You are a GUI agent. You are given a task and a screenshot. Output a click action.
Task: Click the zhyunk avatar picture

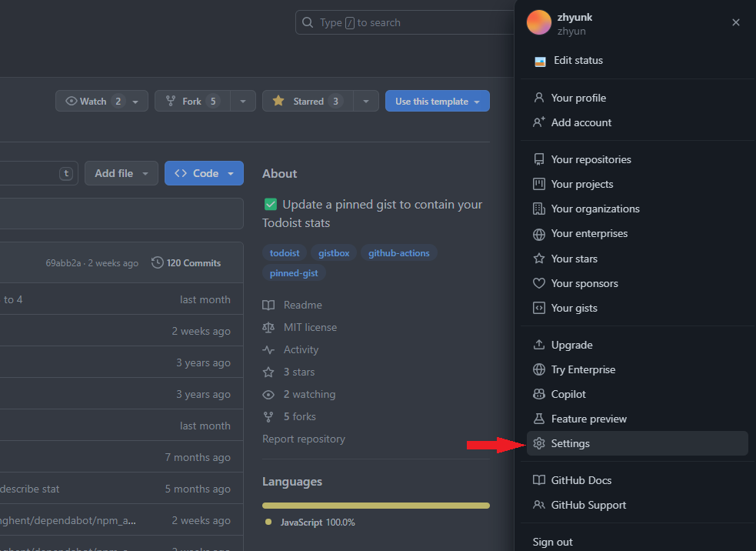tap(538, 22)
